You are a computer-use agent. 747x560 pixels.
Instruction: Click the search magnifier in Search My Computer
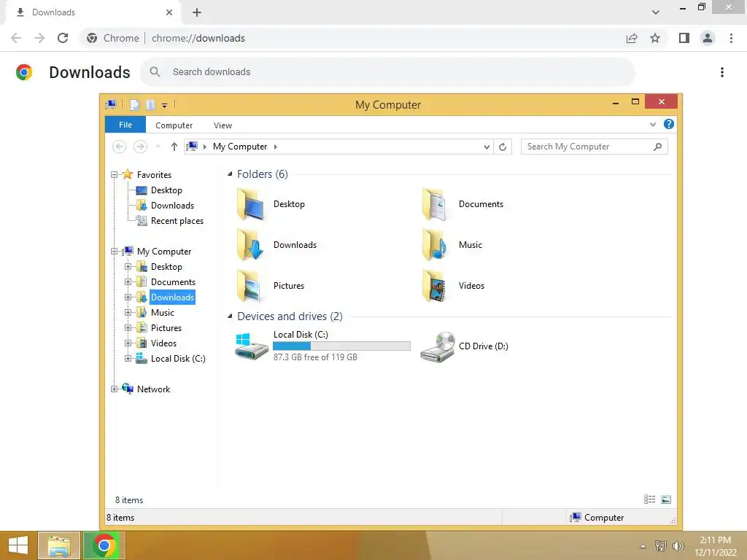click(x=657, y=147)
